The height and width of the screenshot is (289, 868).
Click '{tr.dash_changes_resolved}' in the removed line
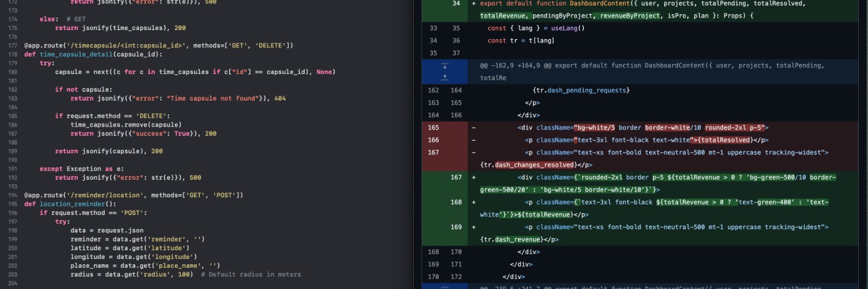click(x=529, y=165)
